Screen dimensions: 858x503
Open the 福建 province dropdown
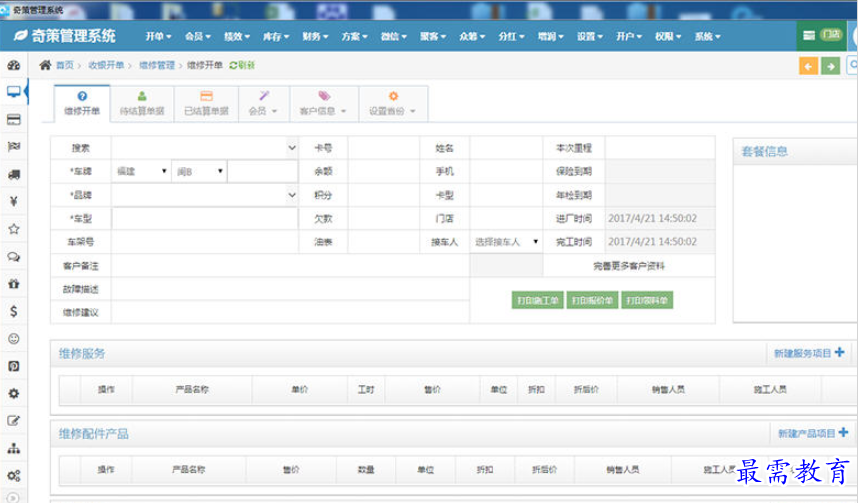[x=141, y=171]
